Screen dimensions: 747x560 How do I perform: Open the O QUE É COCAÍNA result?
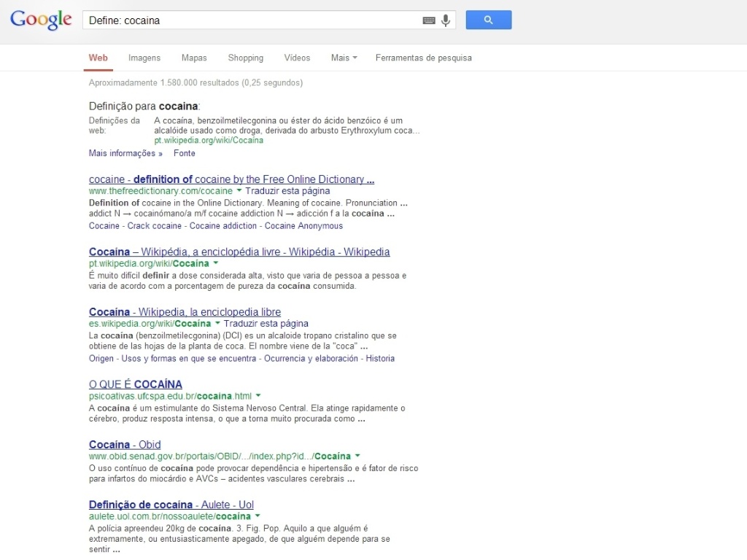134,384
